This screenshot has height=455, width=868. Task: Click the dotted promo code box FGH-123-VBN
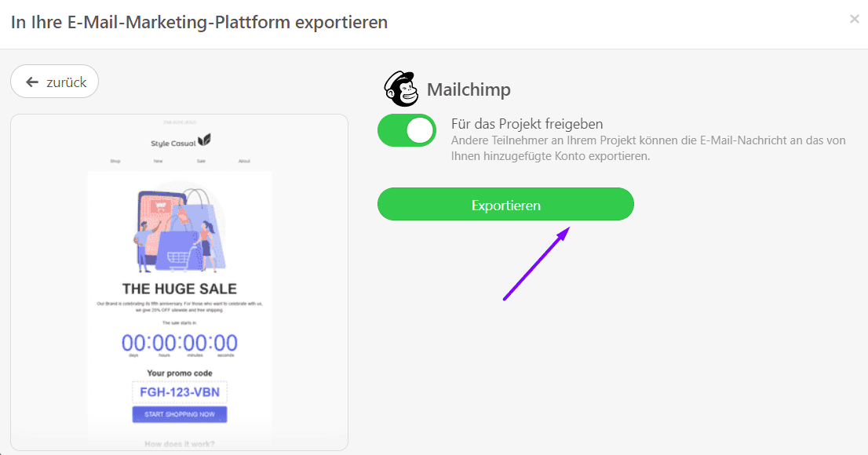pyautogui.click(x=180, y=391)
